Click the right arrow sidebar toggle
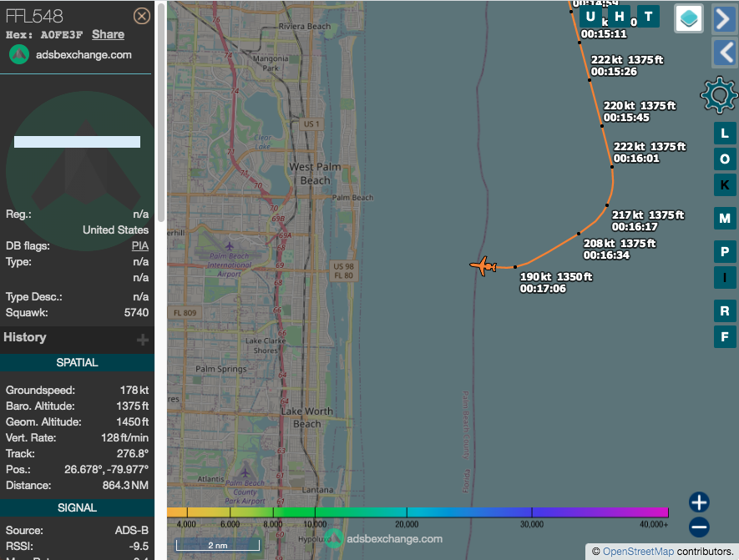Screen dimensions: 739x560 725,19
